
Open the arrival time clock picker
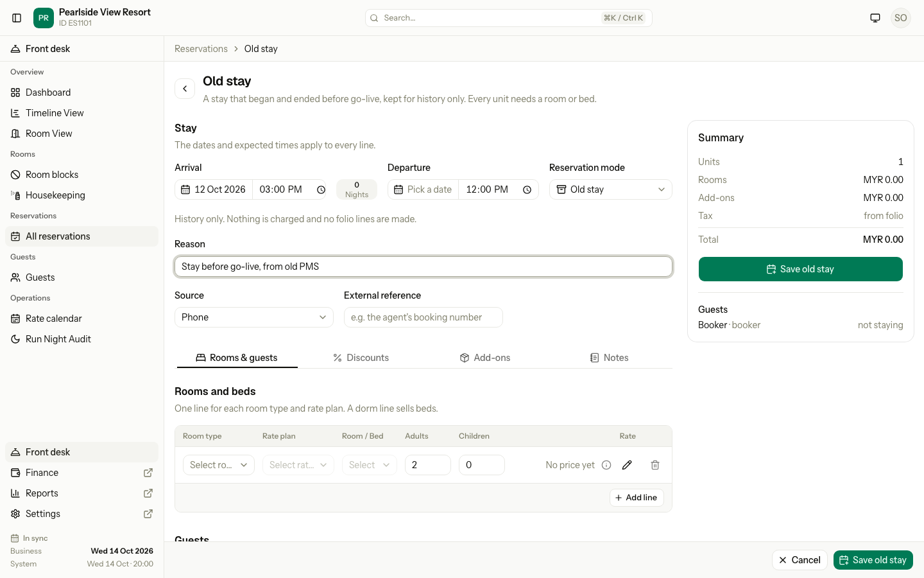tap(321, 189)
